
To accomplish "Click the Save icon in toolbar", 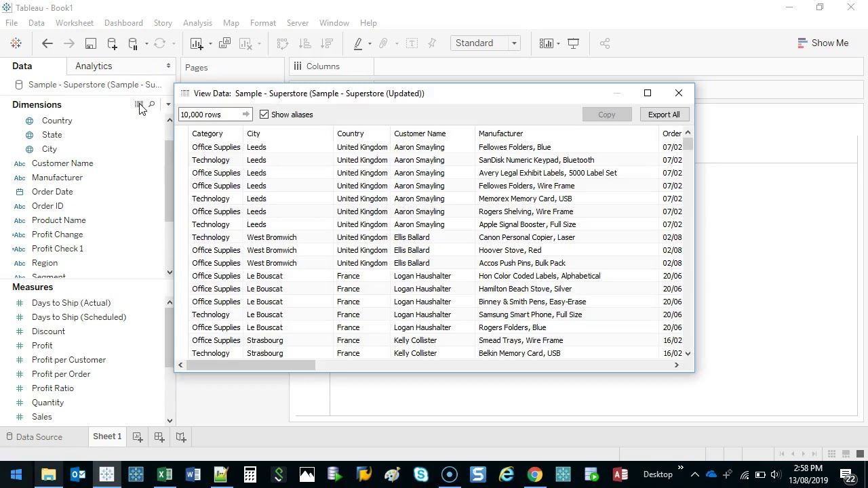I will 90,43.
